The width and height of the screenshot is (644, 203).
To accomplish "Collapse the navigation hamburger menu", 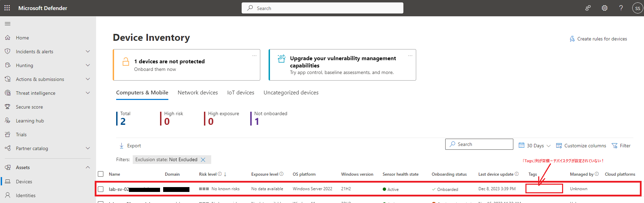I will 8,24.
